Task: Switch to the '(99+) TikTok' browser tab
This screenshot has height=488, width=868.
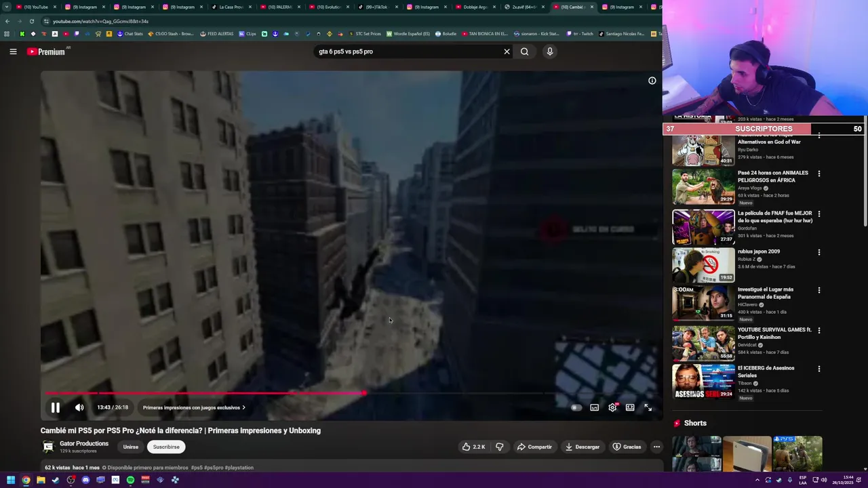Action: coord(377,7)
